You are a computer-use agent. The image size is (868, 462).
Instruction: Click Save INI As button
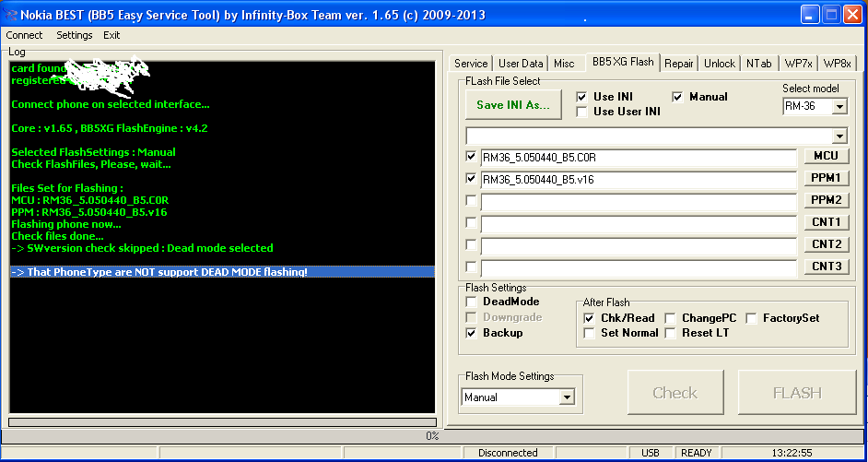coord(513,105)
